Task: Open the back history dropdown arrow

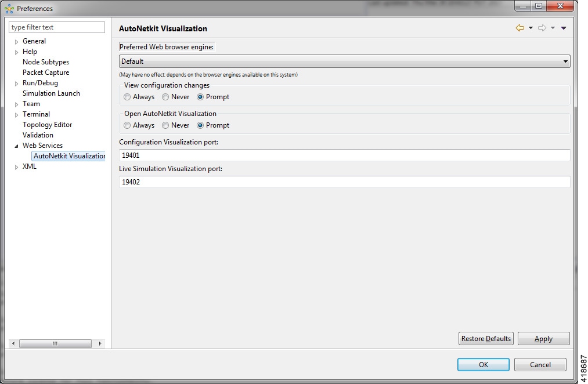Action: pyautogui.click(x=531, y=28)
